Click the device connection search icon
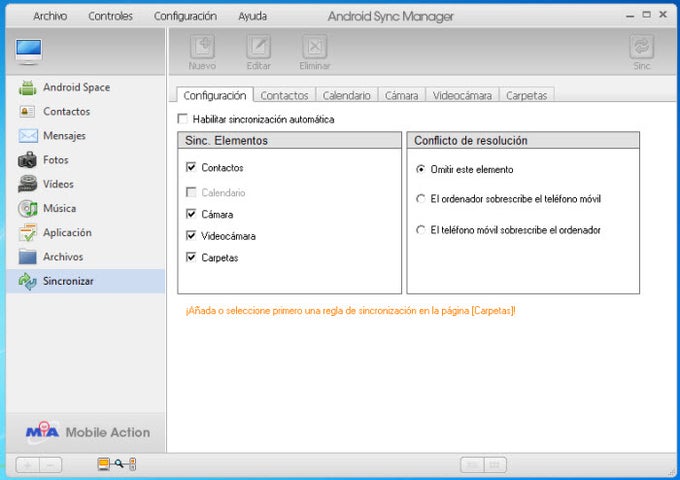680x480 pixels. tap(117, 464)
